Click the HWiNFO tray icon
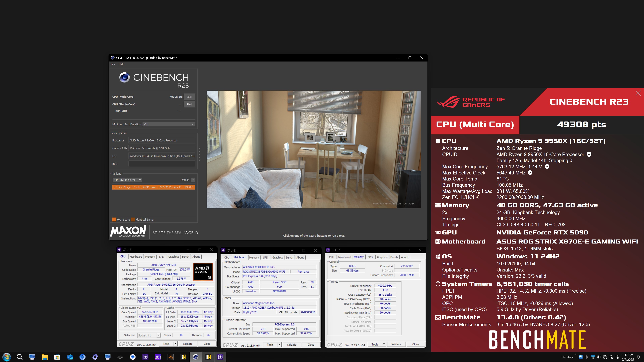Screen dimensions: 644x362 pyautogui.click(x=593, y=357)
